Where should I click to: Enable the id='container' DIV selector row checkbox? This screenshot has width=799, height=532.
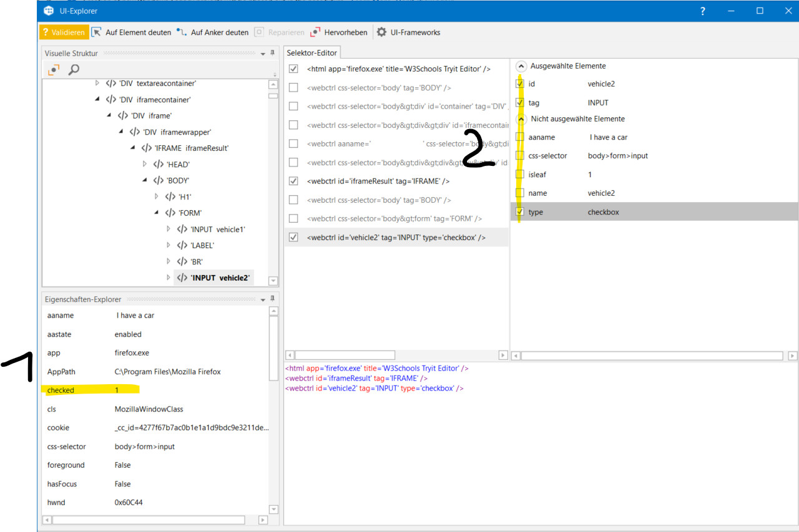(x=293, y=107)
